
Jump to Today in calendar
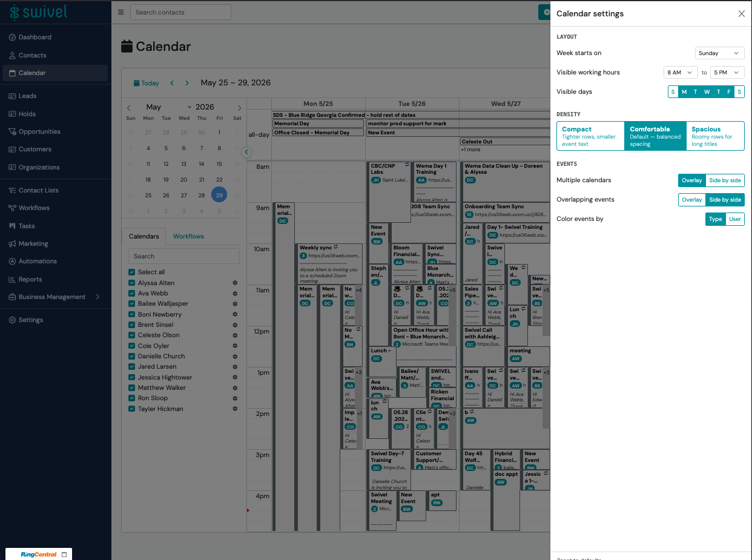[146, 83]
